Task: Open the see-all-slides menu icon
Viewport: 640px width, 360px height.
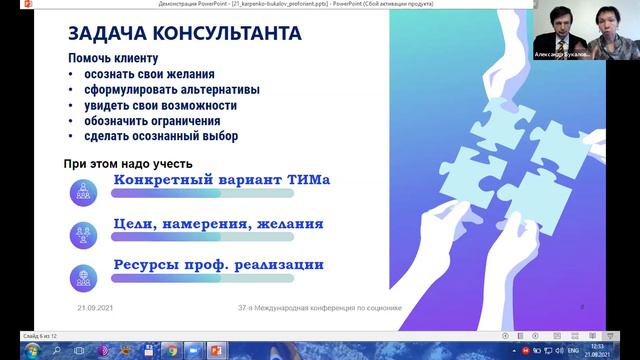Action: point(520,336)
